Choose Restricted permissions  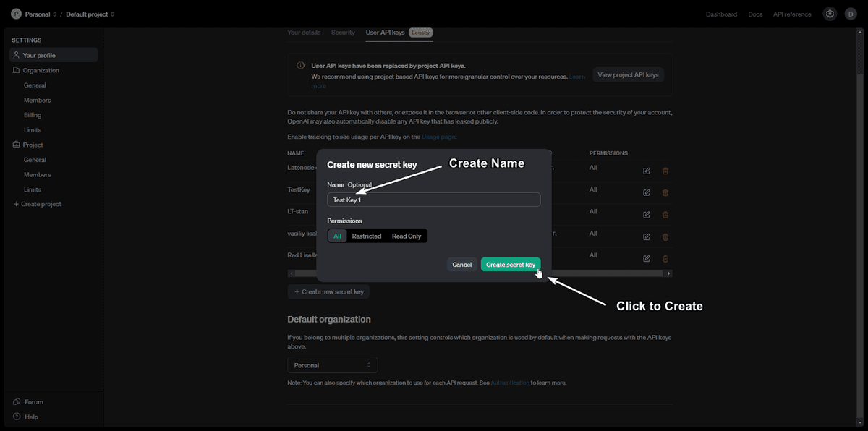pos(366,236)
